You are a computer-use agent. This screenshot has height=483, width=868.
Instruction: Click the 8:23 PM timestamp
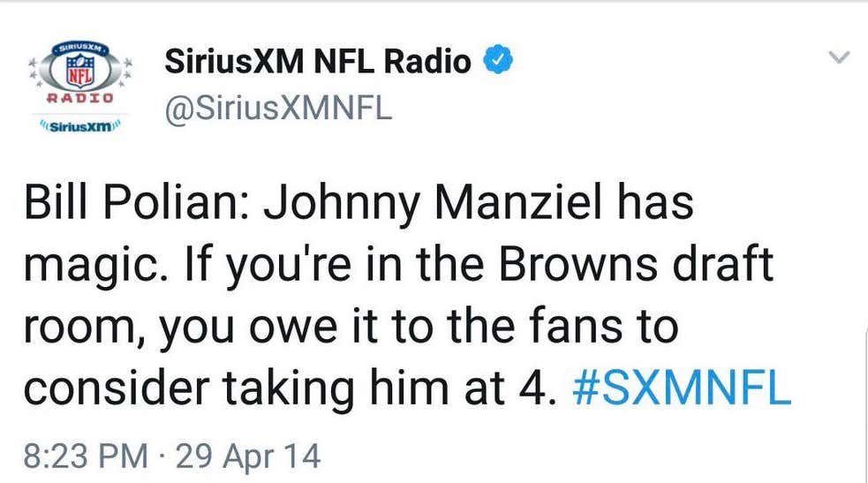click(x=86, y=457)
